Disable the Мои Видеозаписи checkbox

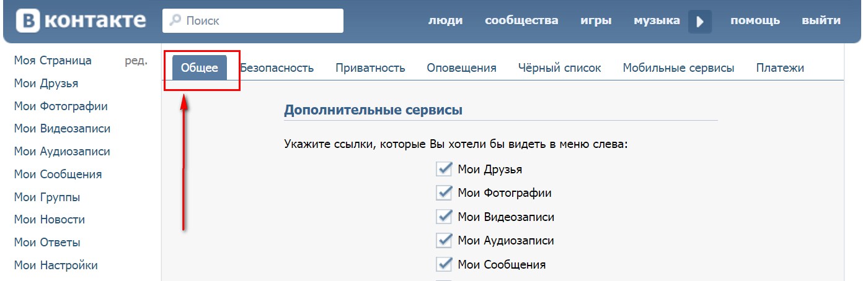point(444,217)
